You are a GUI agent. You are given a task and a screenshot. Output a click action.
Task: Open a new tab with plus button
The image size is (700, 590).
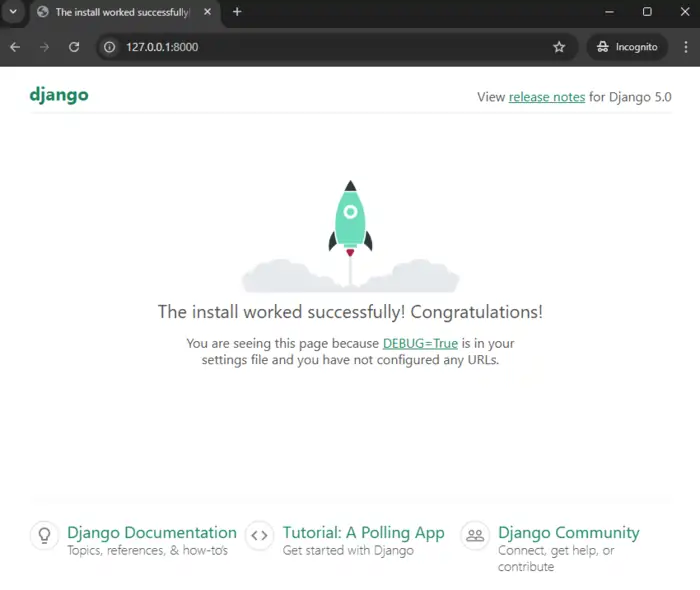pos(237,12)
